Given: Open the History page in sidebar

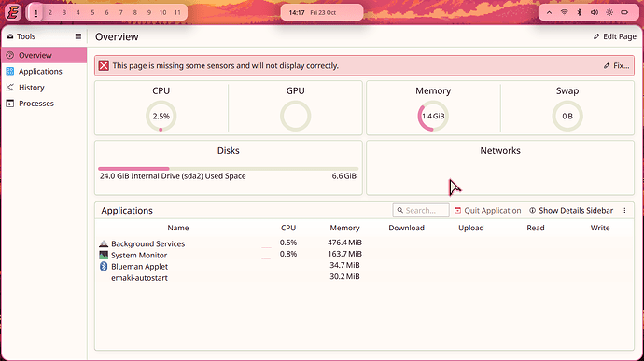Looking at the screenshot, I should coord(45,87).
